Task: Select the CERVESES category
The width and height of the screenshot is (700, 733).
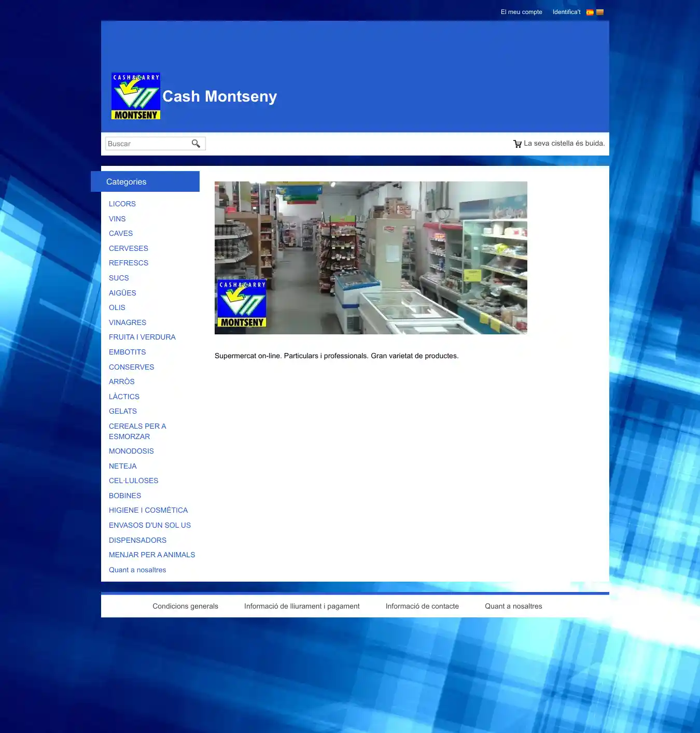Action: pos(129,248)
